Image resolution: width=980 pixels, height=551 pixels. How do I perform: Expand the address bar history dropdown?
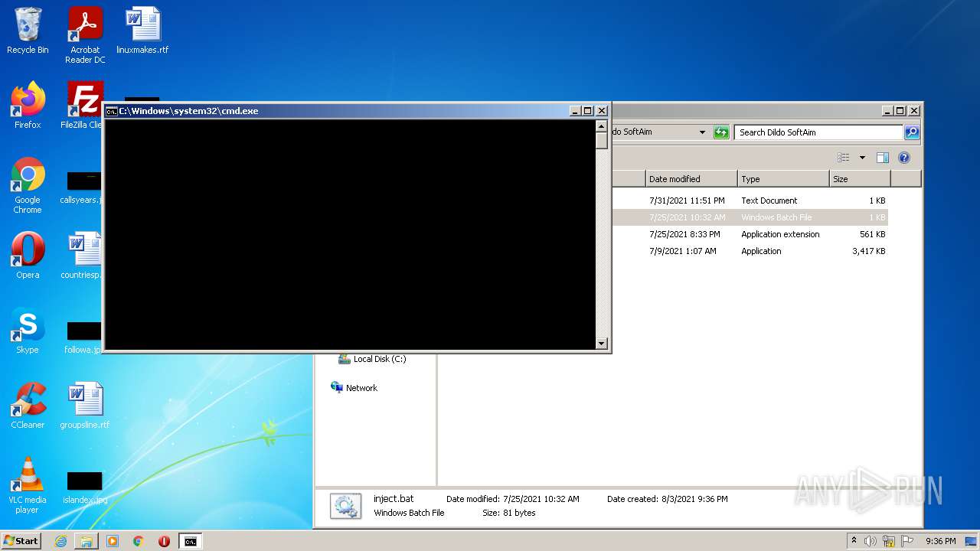[702, 132]
